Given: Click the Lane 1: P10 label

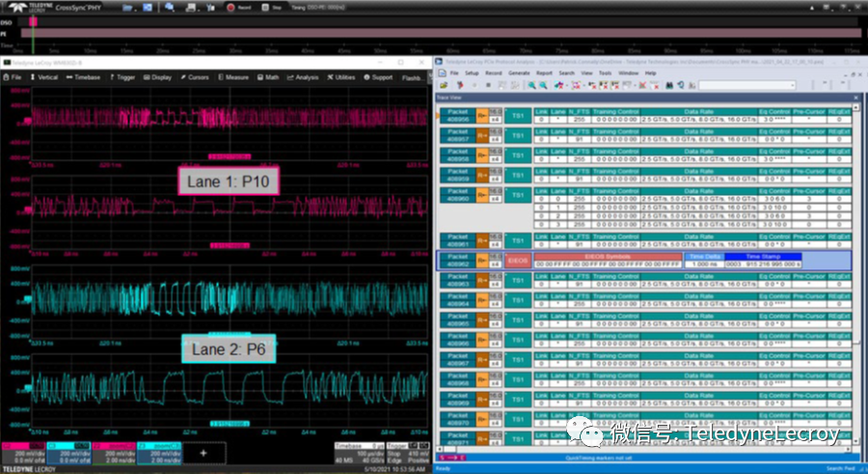Looking at the screenshot, I should click(228, 180).
